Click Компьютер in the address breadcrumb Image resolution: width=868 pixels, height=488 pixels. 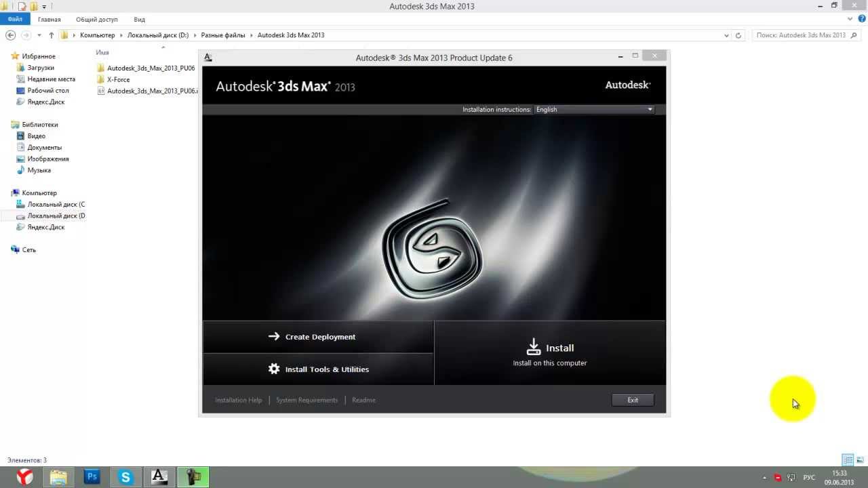pos(98,35)
